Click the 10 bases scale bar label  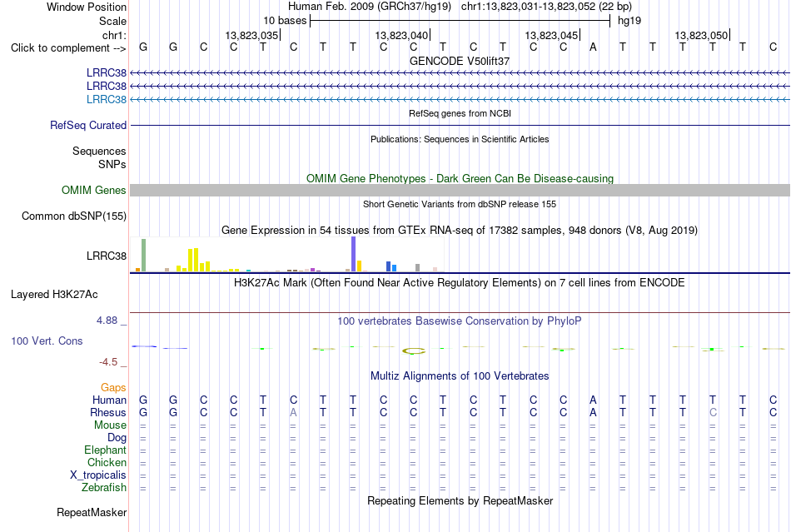285,21
